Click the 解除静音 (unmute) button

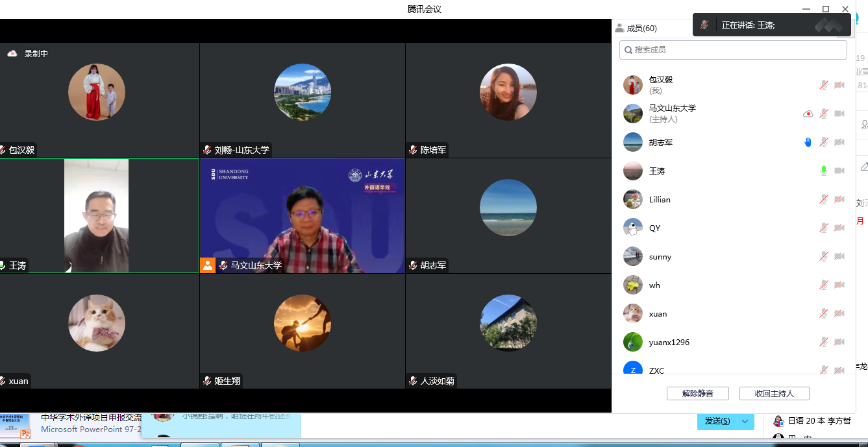(x=697, y=394)
